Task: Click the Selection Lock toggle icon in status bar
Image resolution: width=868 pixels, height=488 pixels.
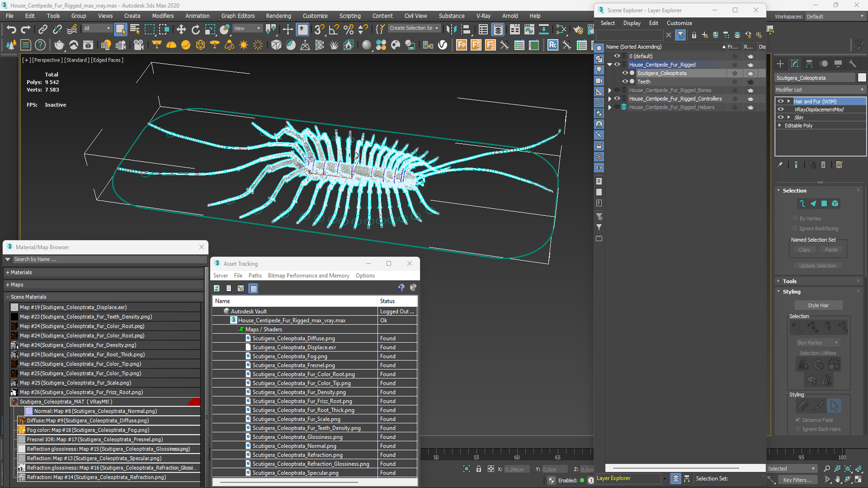Action: coord(479,469)
